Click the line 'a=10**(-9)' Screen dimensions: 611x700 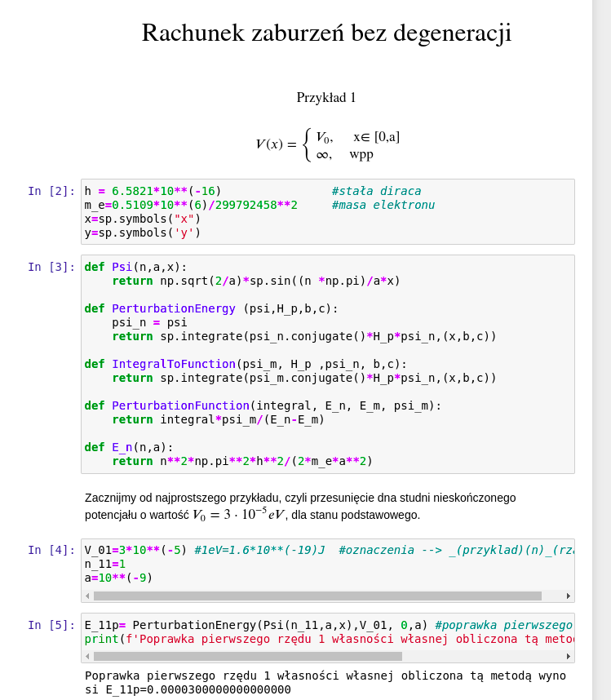click(x=118, y=578)
